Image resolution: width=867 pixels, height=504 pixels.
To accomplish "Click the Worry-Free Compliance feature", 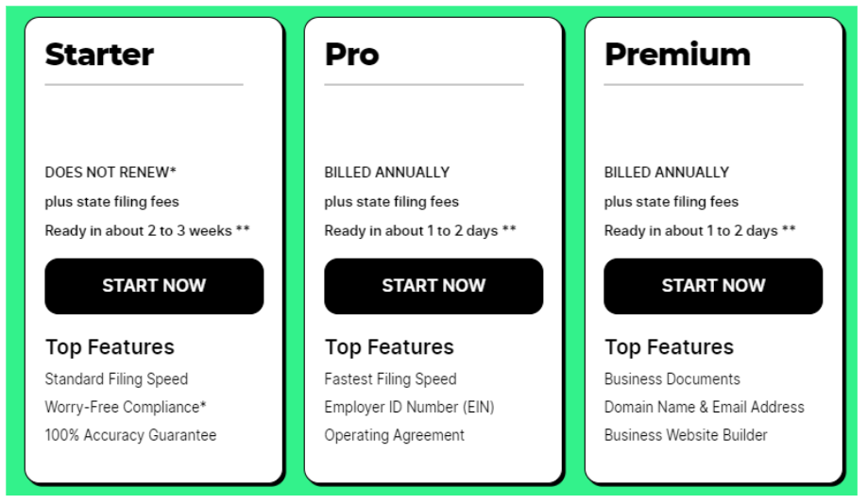I will point(126,408).
